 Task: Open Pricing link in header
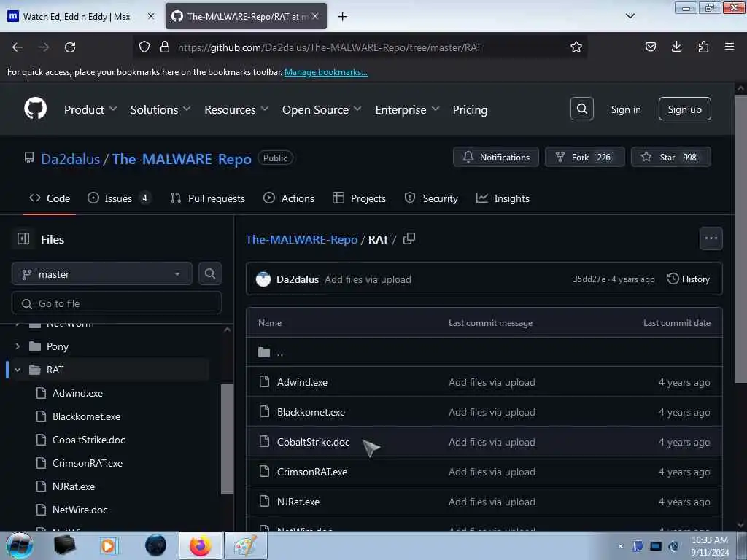coord(470,109)
